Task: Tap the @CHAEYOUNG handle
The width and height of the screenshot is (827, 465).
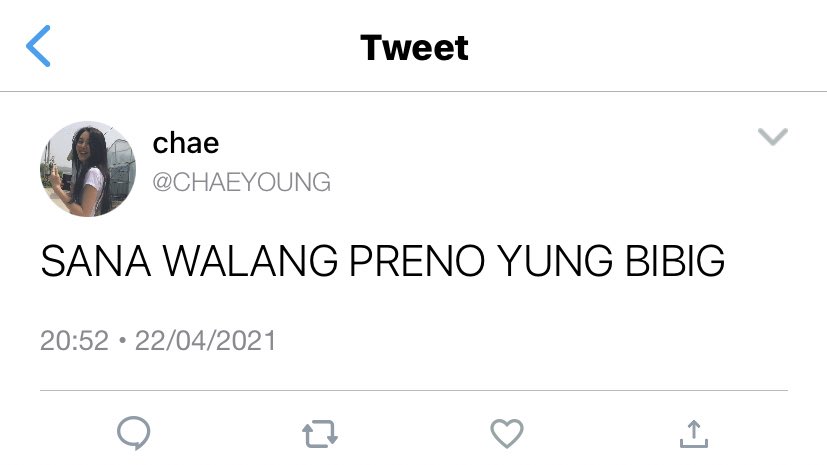Action: [x=242, y=182]
